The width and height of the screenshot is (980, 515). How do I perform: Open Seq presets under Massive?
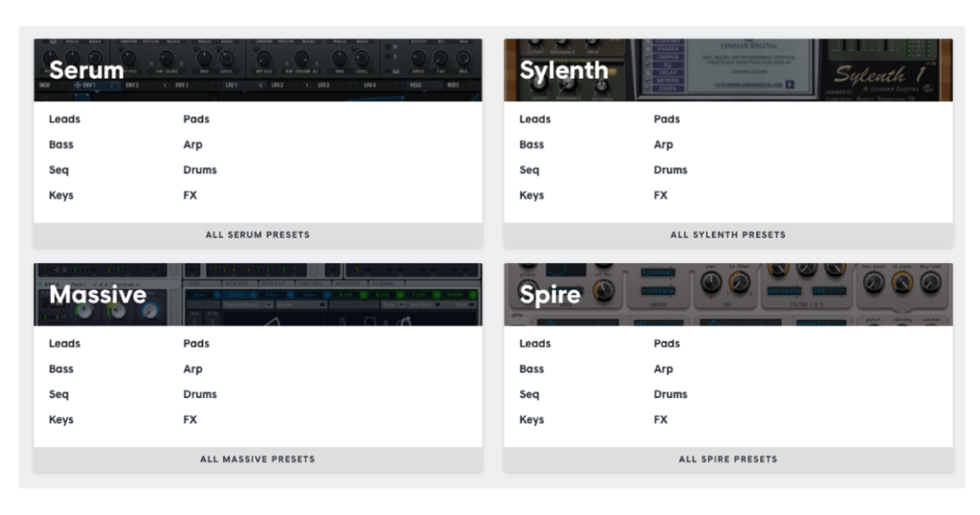pyautogui.click(x=58, y=394)
